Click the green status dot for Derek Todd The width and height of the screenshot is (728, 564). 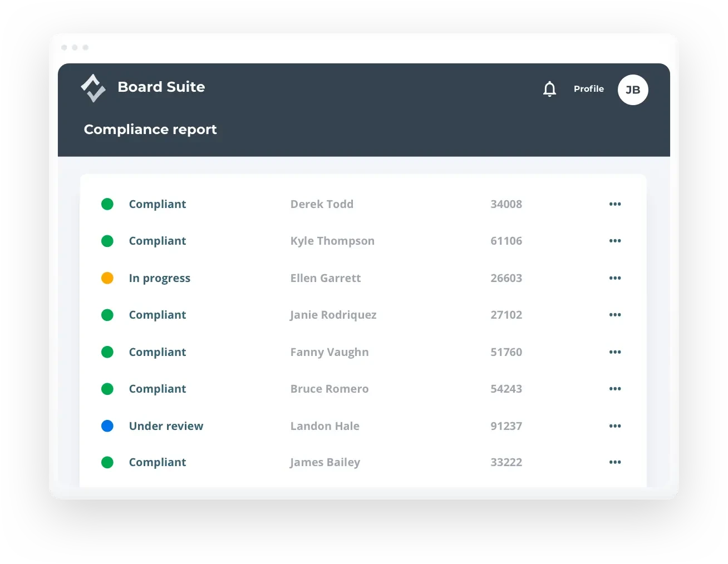tap(107, 204)
